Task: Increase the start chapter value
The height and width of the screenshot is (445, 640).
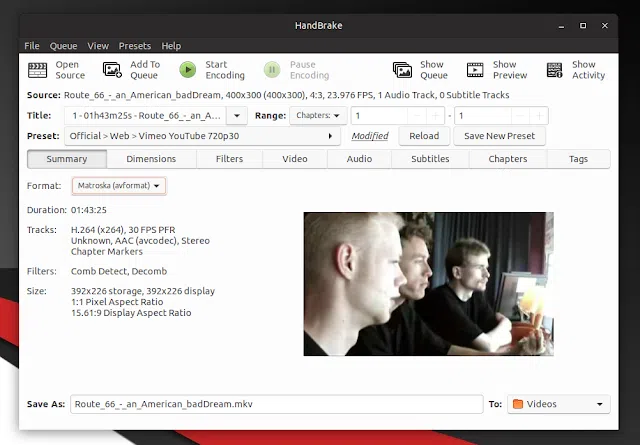Action: coord(436,116)
